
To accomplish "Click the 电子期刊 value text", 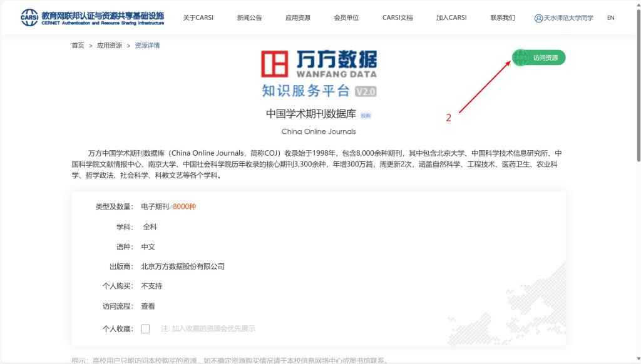I will 155,207.
